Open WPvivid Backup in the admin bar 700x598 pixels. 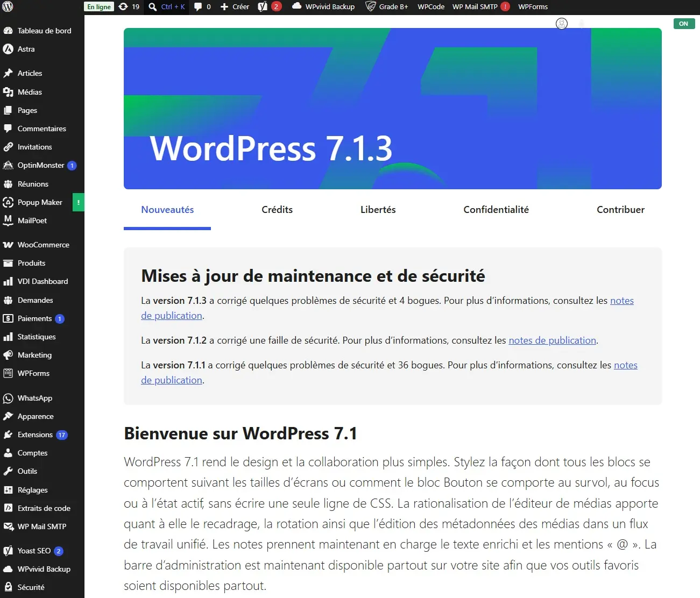[323, 7]
